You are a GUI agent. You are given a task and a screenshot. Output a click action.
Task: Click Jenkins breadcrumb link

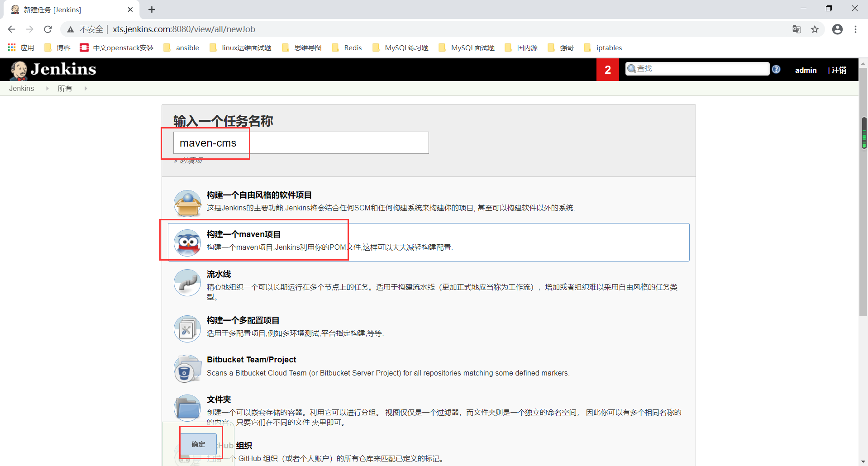tap(21, 88)
